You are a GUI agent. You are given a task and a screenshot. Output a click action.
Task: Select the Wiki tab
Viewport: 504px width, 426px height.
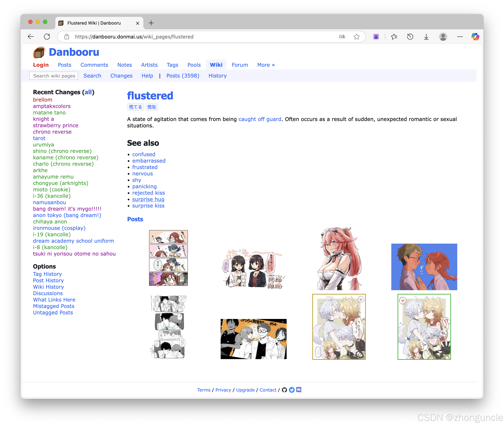[216, 65]
